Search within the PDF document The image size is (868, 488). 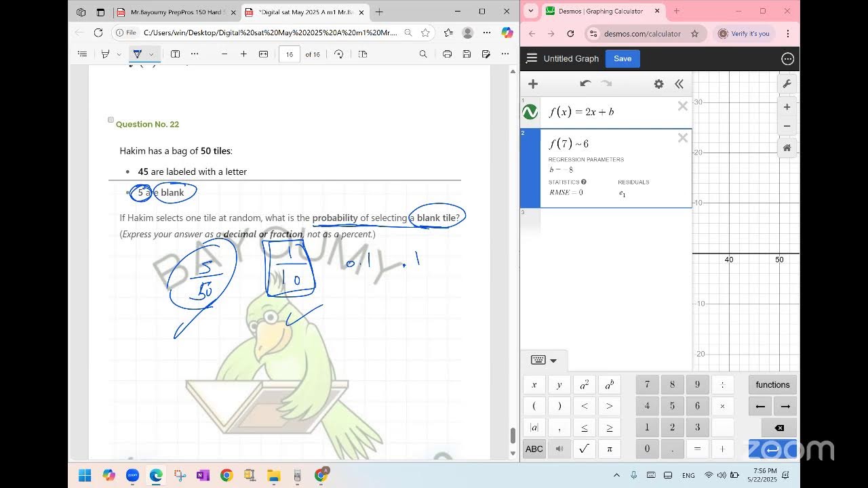point(423,54)
